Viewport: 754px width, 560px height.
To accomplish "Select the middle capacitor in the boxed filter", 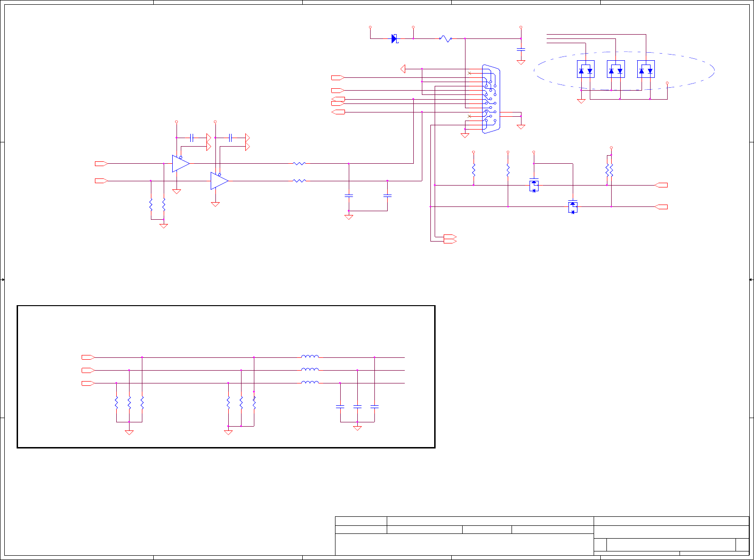I will [357, 407].
